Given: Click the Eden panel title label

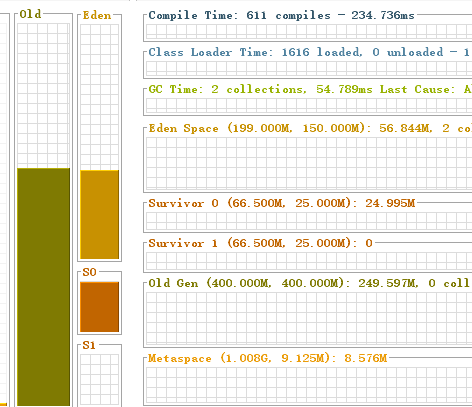Looking at the screenshot, I should pos(97,15).
